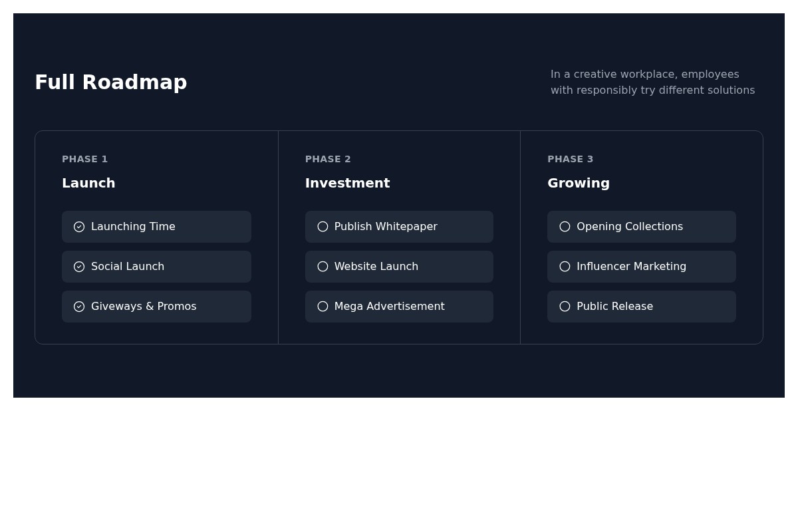Select the Opening Collections list item
This screenshot has width=798, height=532.
(x=641, y=227)
